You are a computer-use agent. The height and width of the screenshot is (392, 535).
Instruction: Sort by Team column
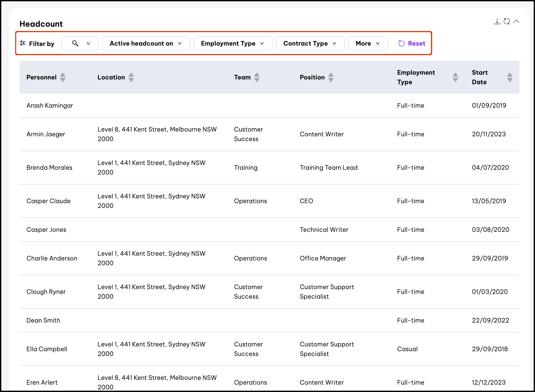(x=257, y=77)
